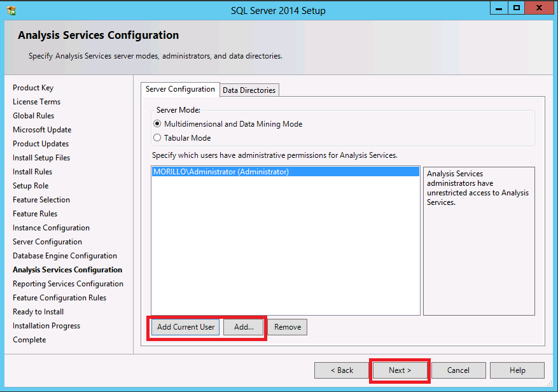
Task: Click Install Rules step in sidebar
Action: 32,172
